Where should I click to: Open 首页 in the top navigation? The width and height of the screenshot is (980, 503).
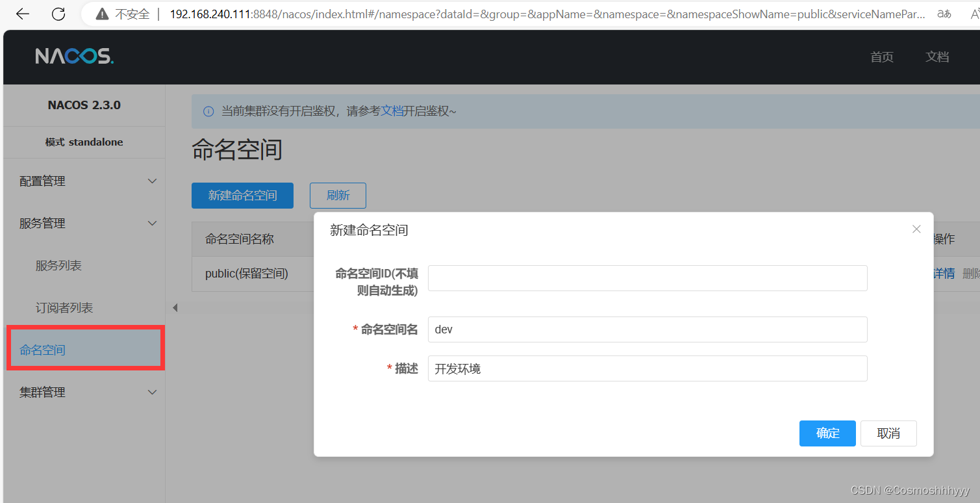coord(882,57)
